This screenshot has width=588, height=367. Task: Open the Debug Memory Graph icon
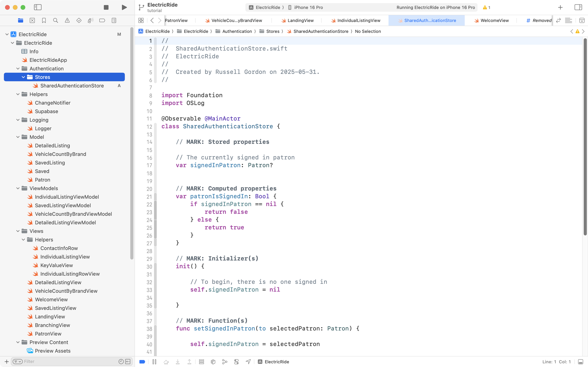225,362
